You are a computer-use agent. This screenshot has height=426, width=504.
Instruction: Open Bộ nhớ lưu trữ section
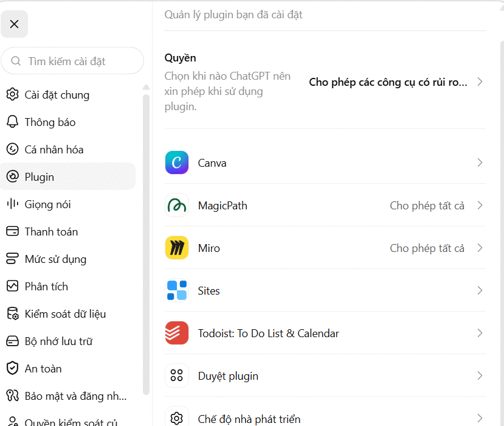68,341
